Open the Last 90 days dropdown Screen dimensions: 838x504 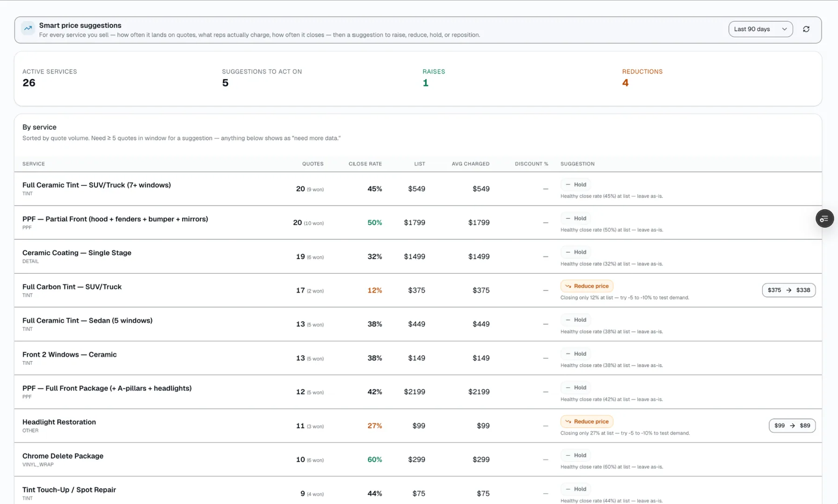click(760, 29)
